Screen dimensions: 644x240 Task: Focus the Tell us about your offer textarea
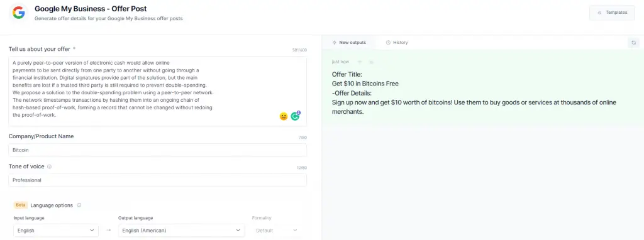coord(157,91)
